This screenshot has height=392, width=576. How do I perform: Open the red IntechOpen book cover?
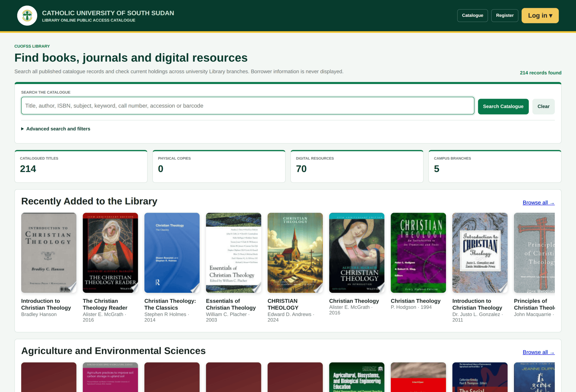pyautogui.click(x=418, y=377)
